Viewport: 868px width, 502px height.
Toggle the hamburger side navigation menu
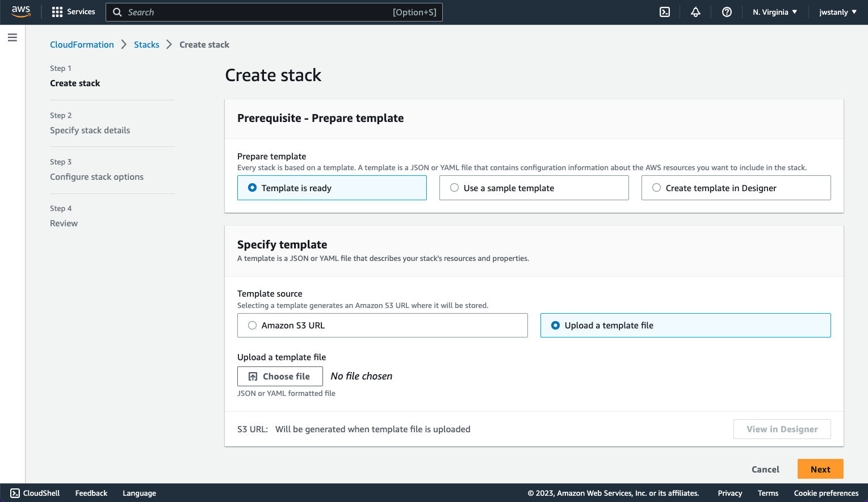12,37
